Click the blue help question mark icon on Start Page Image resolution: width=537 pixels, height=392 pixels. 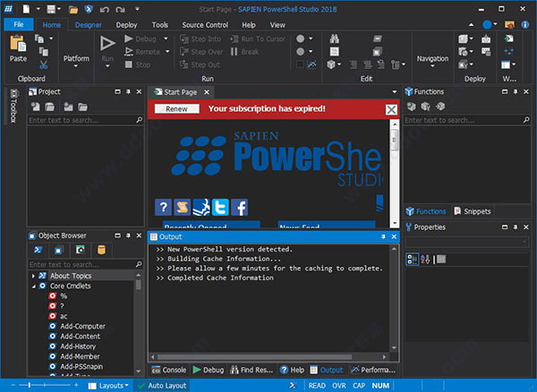coord(163,207)
